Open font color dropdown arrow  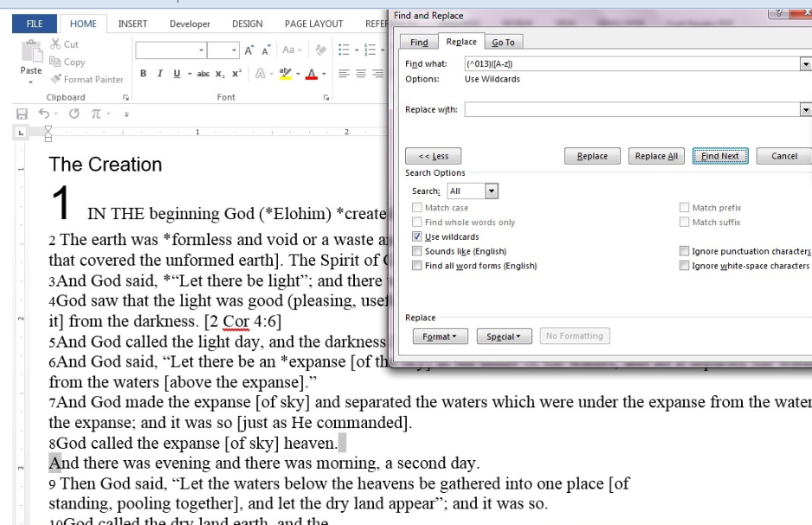[324, 75]
